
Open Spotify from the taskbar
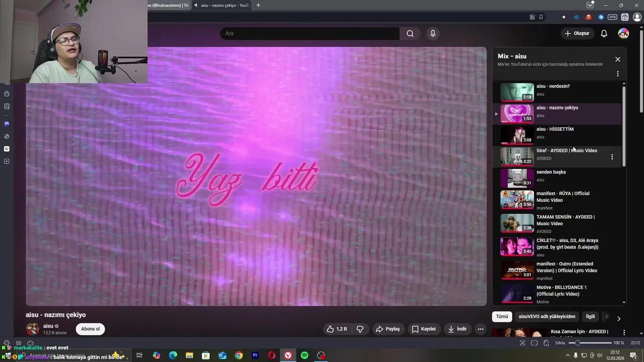304,355
